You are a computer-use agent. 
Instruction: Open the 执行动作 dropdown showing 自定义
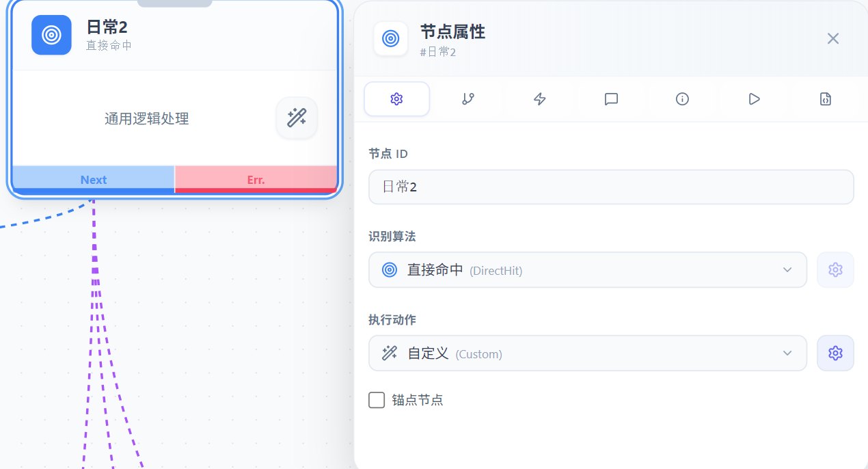coord(588,353)
